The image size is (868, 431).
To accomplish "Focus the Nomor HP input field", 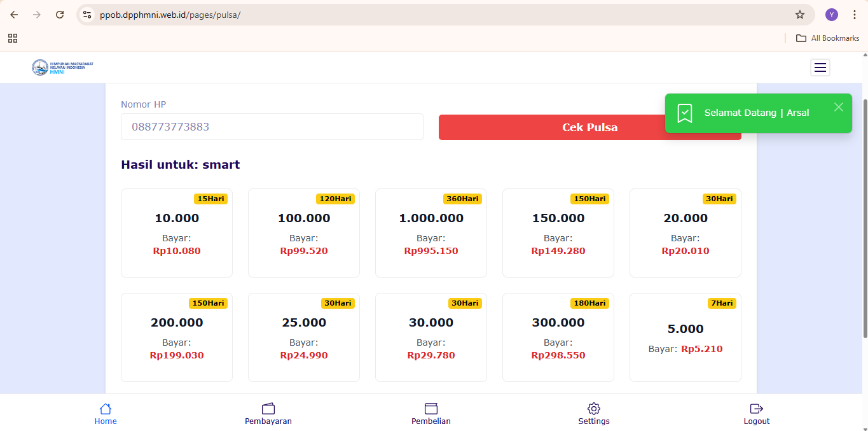I will pyautogui.click(x=272, y=127).
